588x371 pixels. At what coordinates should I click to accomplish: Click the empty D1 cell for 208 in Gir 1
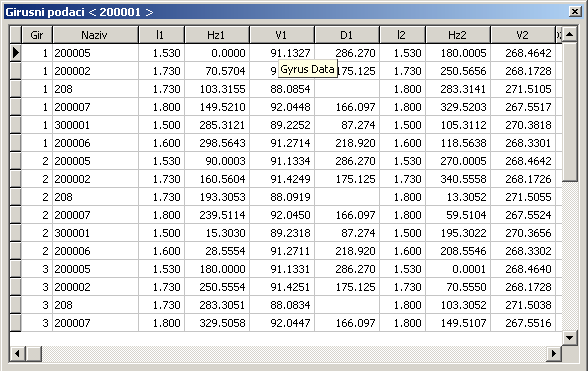click(x=347, y=89)
